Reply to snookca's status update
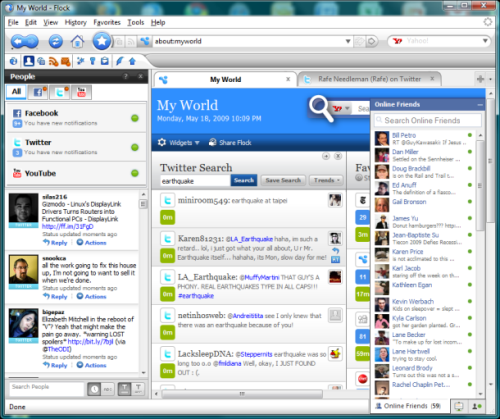 (55, 297)
